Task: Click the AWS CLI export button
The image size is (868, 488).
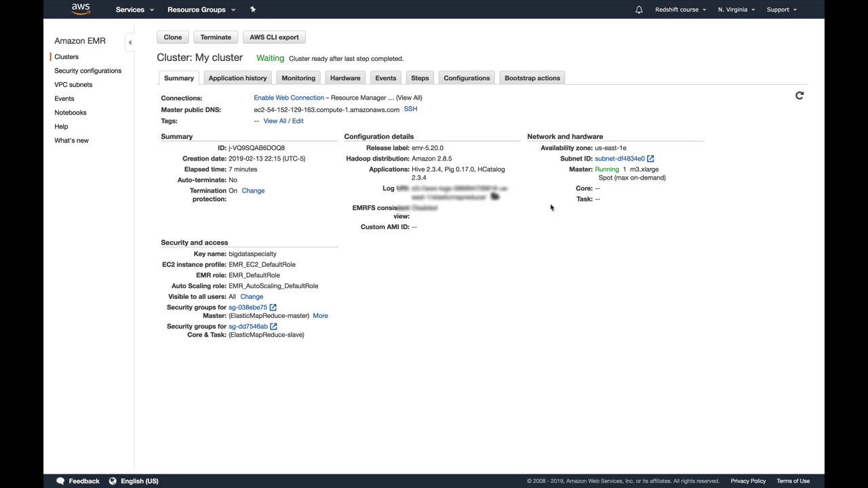Action: coord(274,37)
